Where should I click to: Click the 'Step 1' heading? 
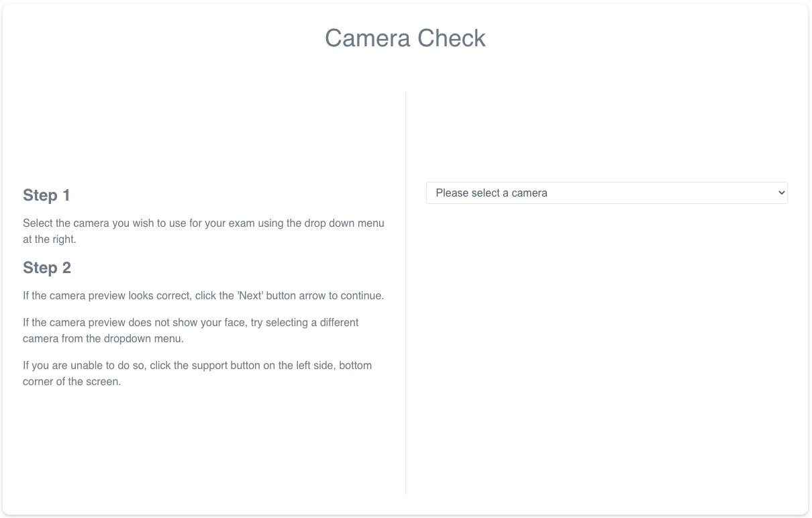point(46,195)
